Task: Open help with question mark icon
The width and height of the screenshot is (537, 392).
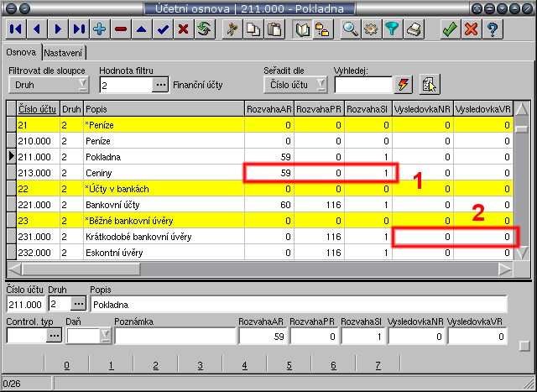Action: (x=493, y=29)
